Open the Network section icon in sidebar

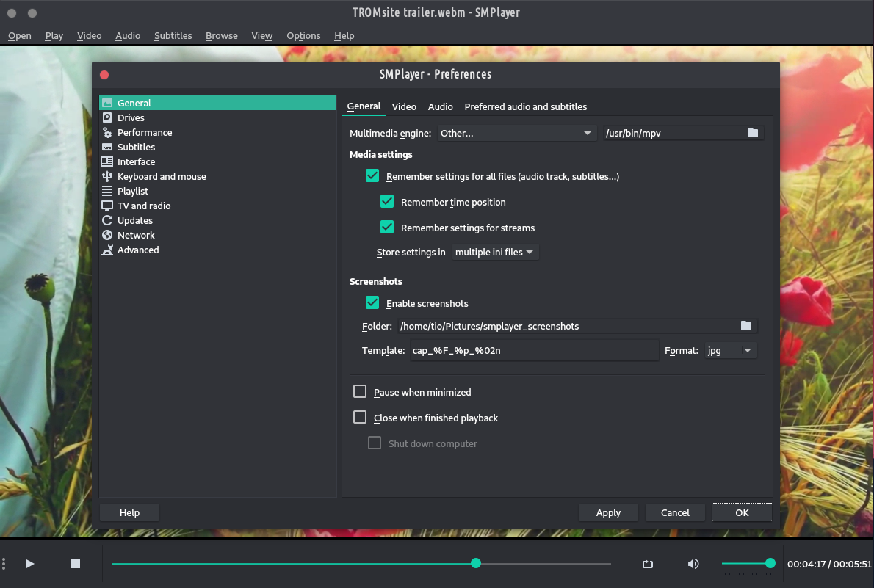[x=107, y=235]
